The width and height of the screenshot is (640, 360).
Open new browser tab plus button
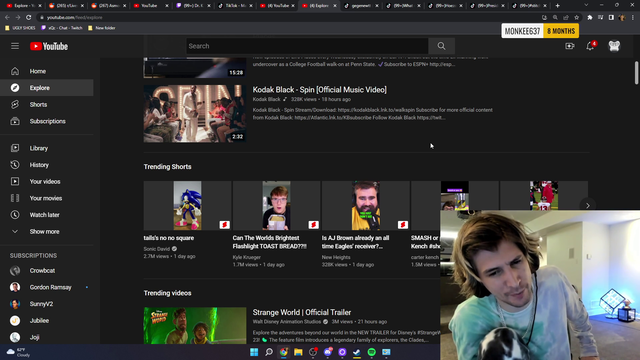point(558,6)
